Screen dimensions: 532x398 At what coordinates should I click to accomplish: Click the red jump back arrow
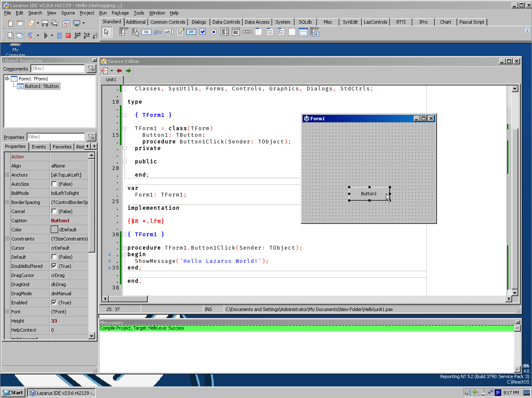(x=120, y=70)
